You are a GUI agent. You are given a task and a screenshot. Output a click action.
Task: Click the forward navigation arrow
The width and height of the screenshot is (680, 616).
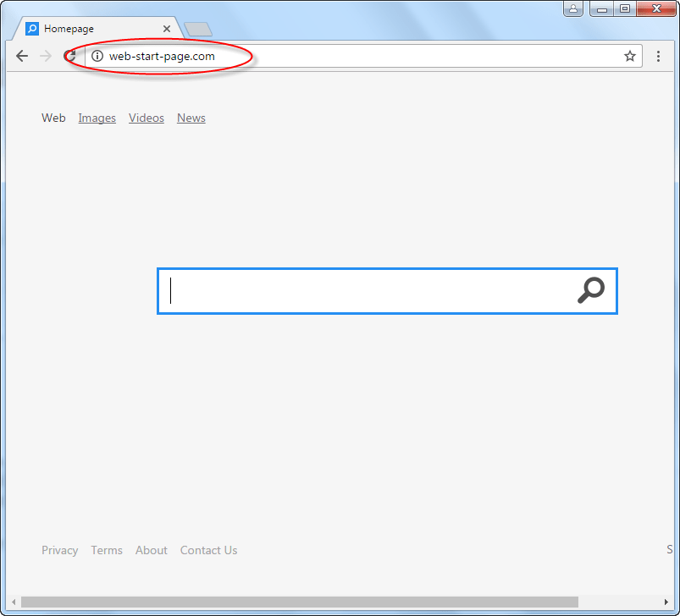46,57
